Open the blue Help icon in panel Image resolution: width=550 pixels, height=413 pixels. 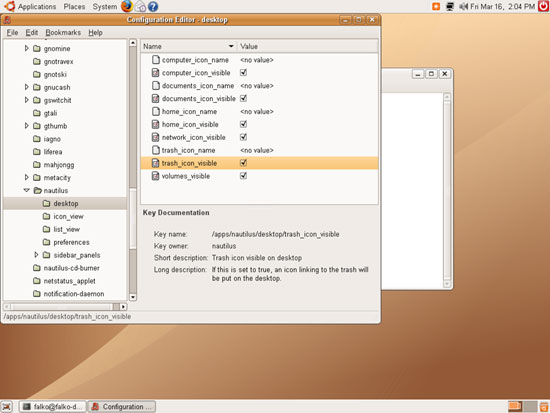(153, 6)
